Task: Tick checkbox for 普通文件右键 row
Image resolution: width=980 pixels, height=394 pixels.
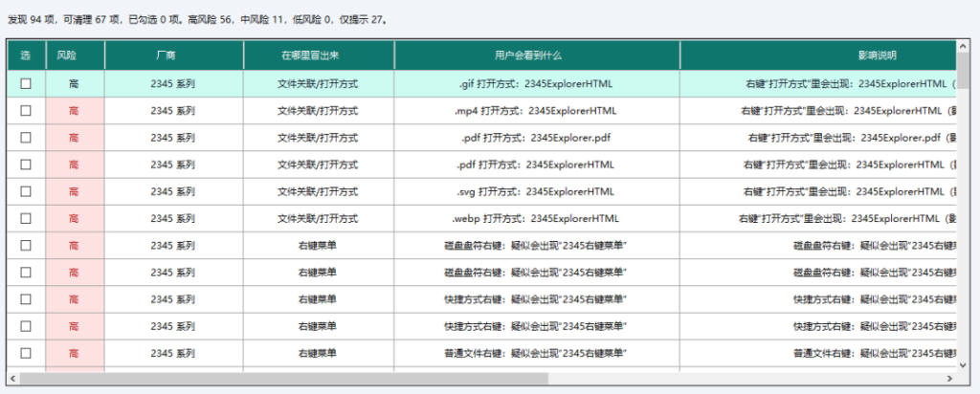Action: point(26,353)
